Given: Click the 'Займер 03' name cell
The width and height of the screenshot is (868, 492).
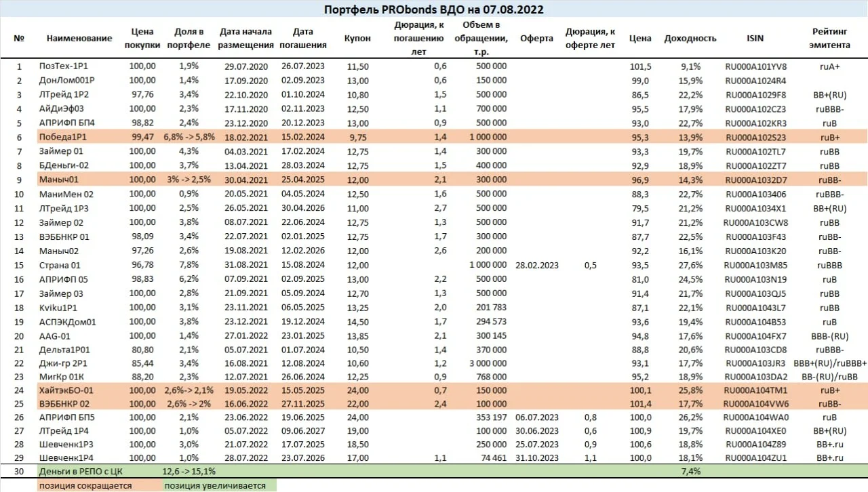Looking at the screenshot, I should [61, 294].
